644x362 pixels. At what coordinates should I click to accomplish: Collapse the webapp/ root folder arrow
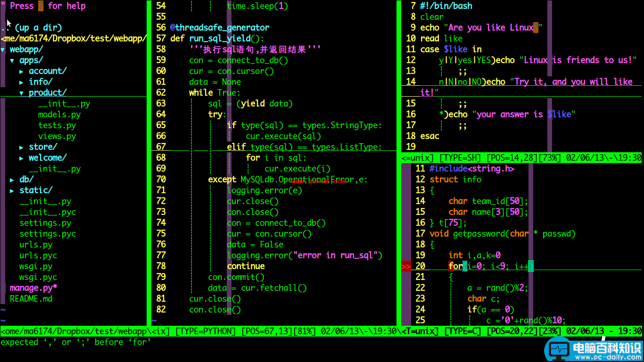[x=3, y=49]
